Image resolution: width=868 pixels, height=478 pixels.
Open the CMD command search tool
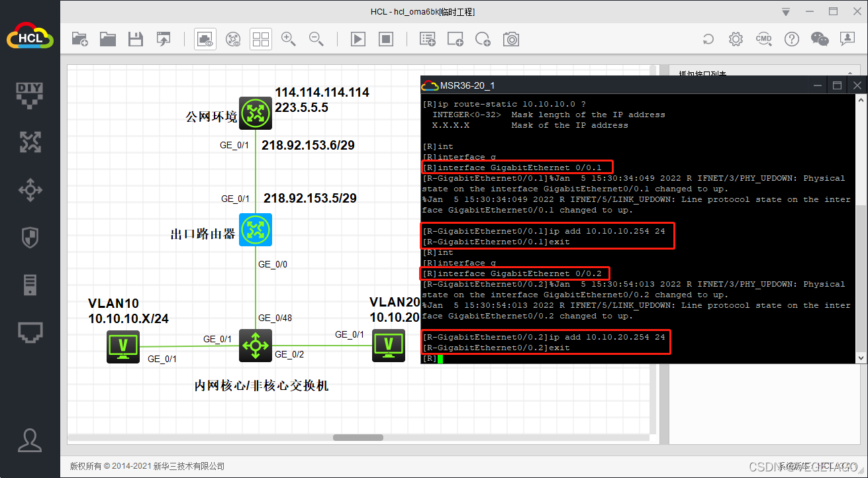pyautogui.click(x=763, y=40)
